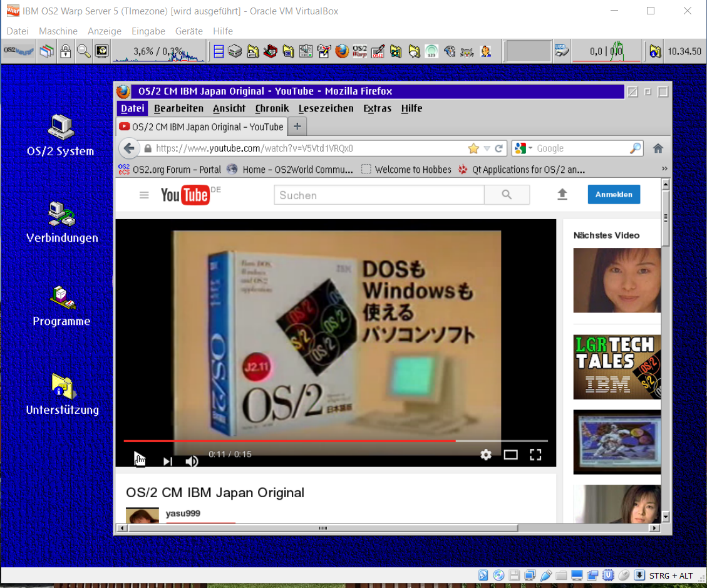Open OS2.org Forum - Portal bookmark
This screenshot has width=707, height=588.
point(170,170)
